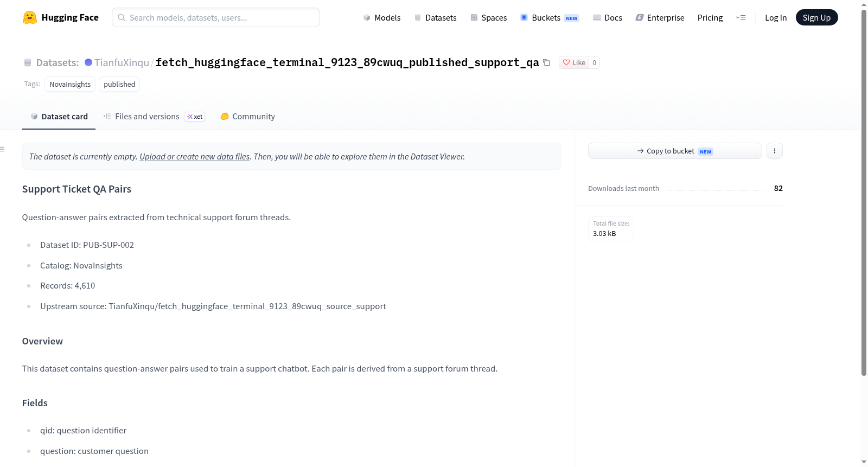
Task: Click the like count showing 0
Action: pyautogui.click(x=595, y=62)
